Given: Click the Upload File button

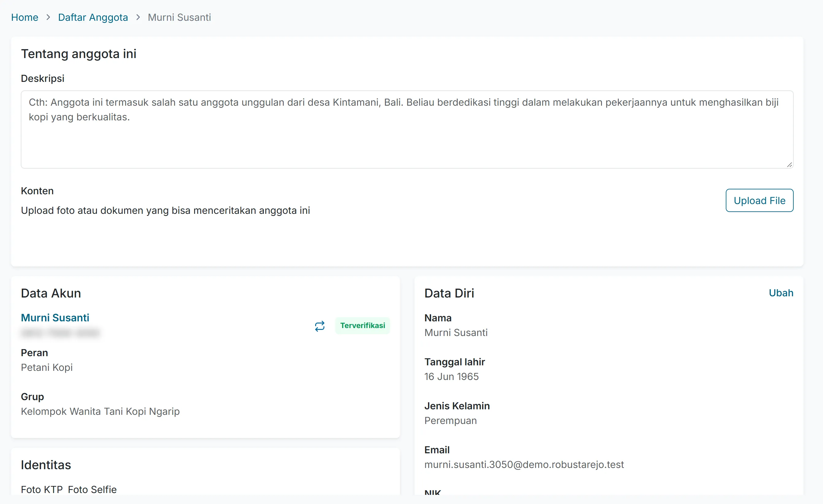Looking at the screenshot, I should (759, 200).
